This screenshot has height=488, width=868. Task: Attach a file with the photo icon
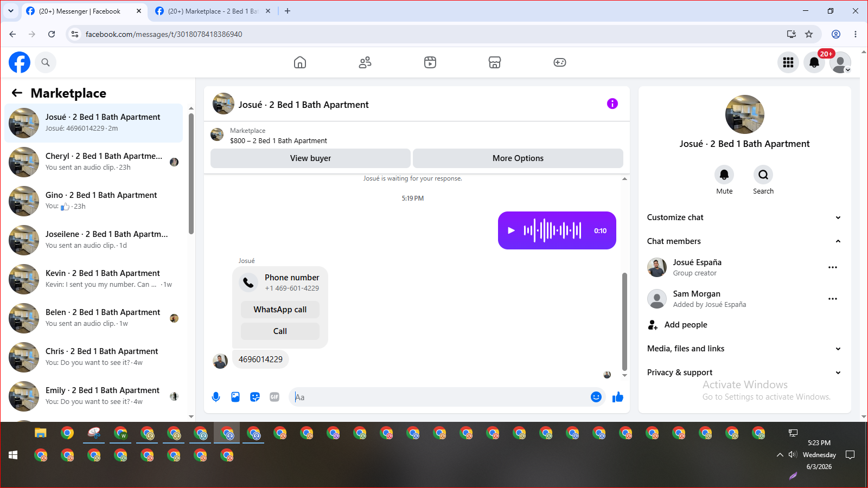[x=235, y=397]
